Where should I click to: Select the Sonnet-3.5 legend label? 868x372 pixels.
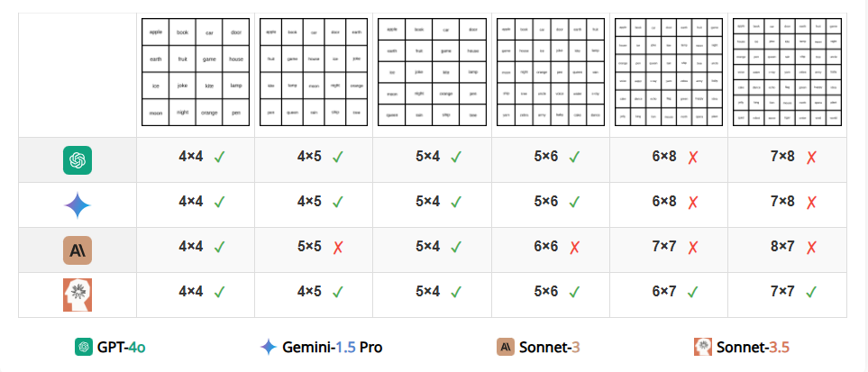point(753,348)
